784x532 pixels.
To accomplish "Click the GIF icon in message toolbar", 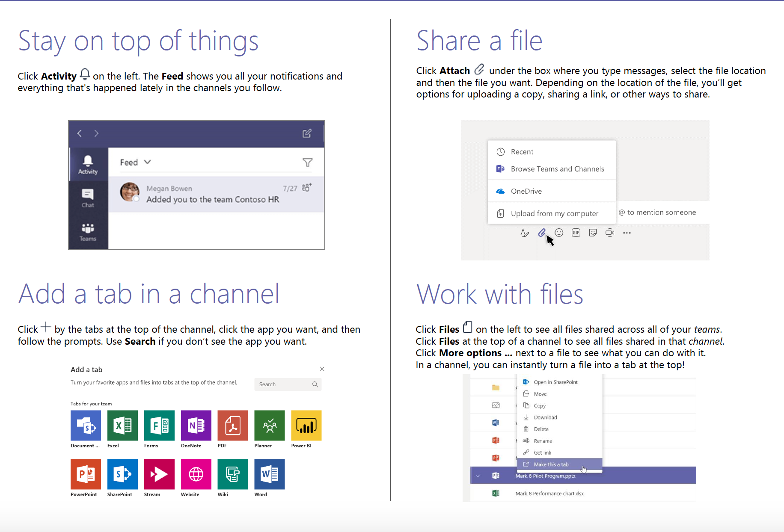I will point(576,233).
